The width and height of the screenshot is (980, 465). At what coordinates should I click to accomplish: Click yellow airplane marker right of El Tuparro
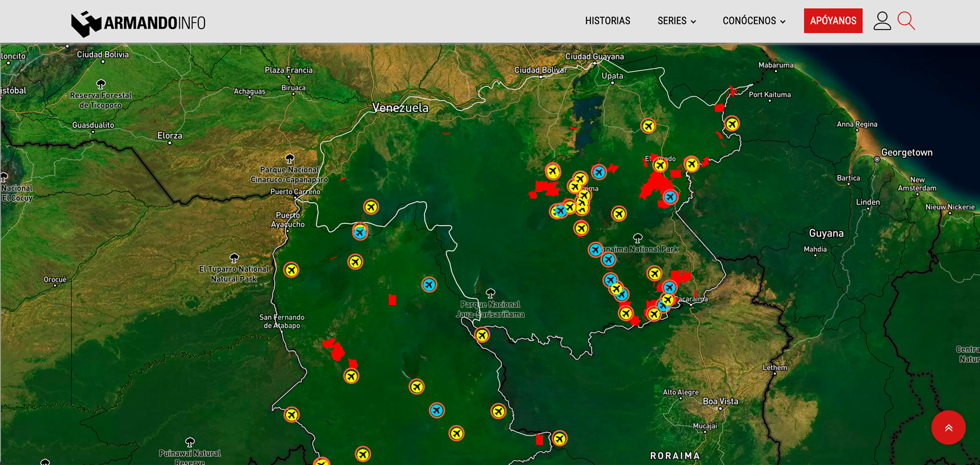(x=291, y=270)
